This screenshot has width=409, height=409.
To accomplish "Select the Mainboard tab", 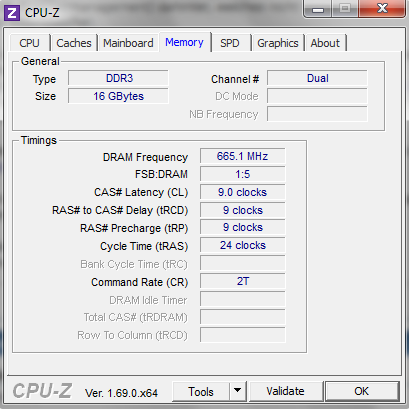I will 128,43.
